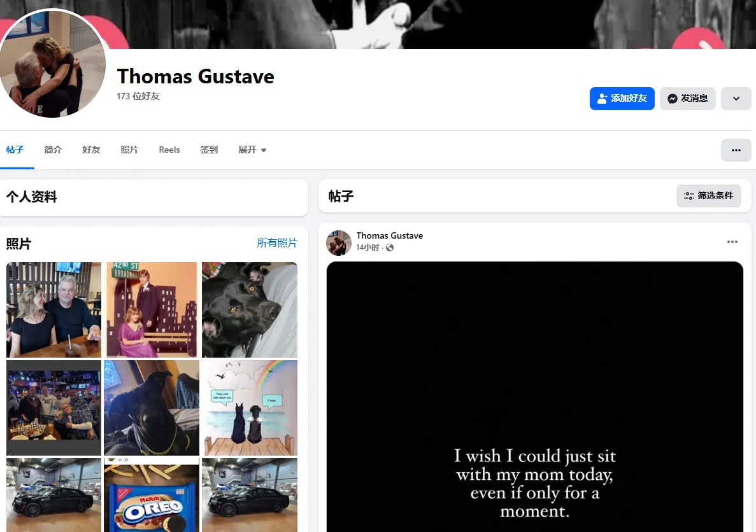Viewport: 756px width, 532px height.
Task: Switch to the Reels tab
Action: point(169,150)
